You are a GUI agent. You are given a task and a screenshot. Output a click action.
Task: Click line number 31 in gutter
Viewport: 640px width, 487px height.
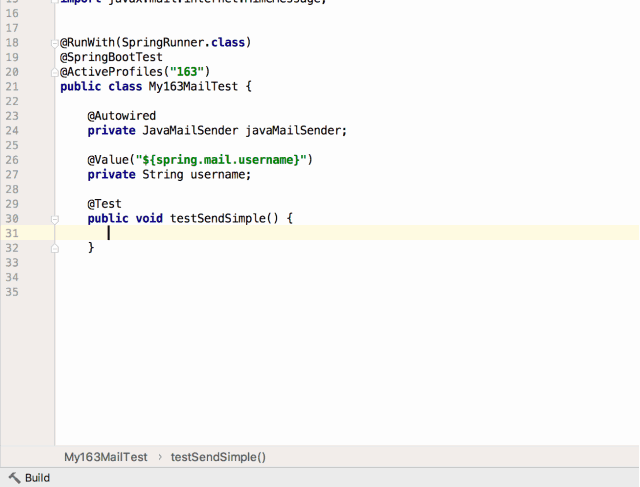12,233
